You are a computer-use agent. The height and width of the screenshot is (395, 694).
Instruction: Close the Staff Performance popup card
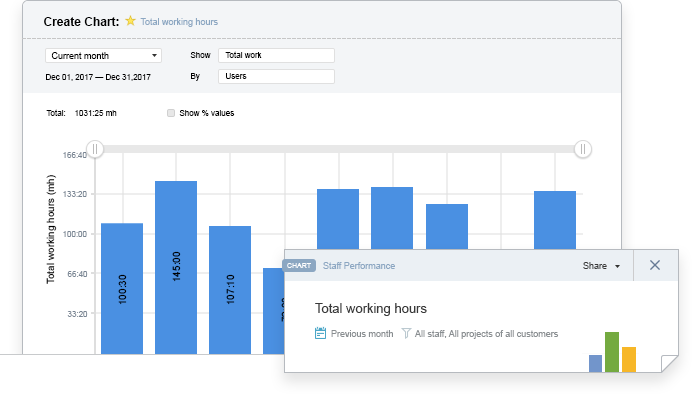click(x=655, y=265)
